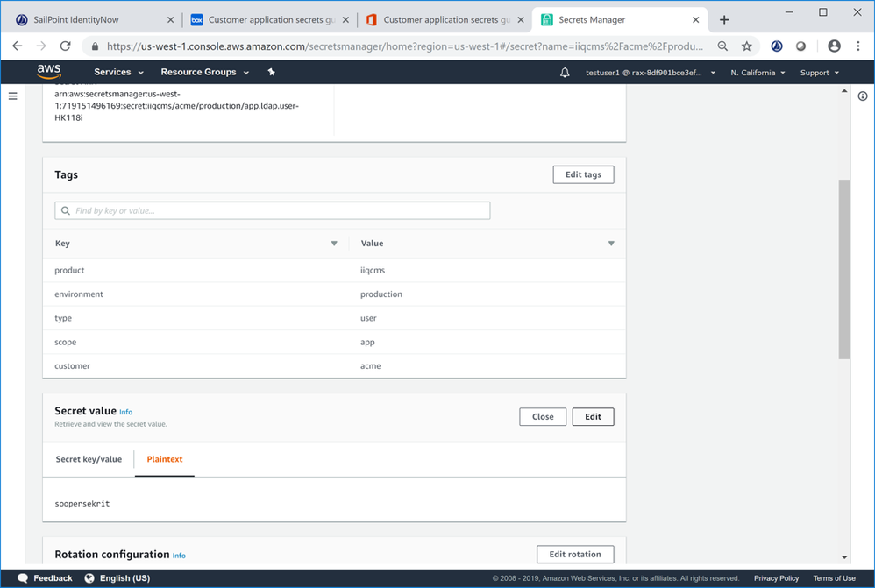Screen dimensions: 875x588
Task: Open the N. California region selector
Action: tap(758, 73)
